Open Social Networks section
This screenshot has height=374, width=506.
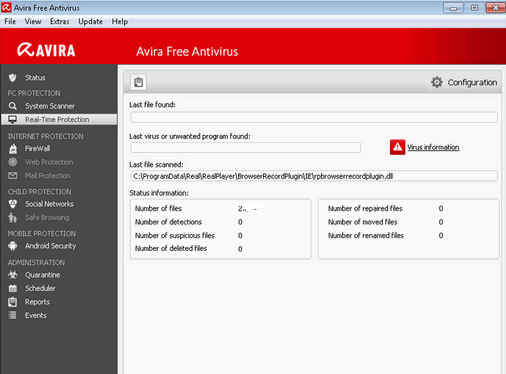[x=49, y=204]
